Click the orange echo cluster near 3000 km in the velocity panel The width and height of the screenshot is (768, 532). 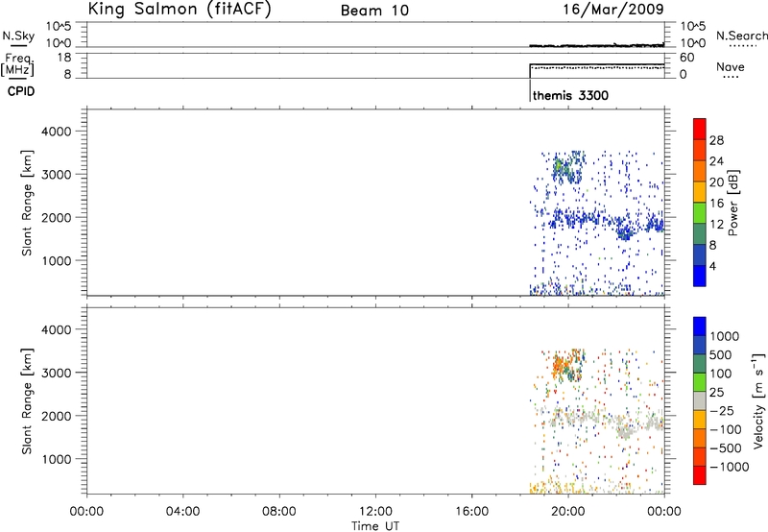point(560,365)
